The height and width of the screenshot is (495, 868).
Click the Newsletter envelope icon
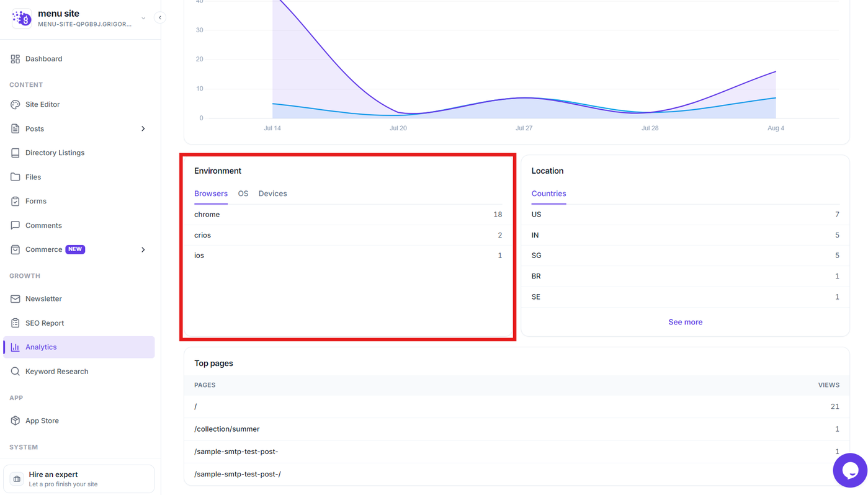[x=16, y=299]
